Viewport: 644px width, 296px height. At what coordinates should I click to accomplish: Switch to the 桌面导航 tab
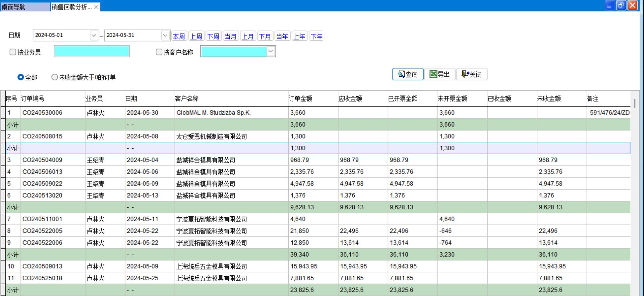(x=25, y=7)
